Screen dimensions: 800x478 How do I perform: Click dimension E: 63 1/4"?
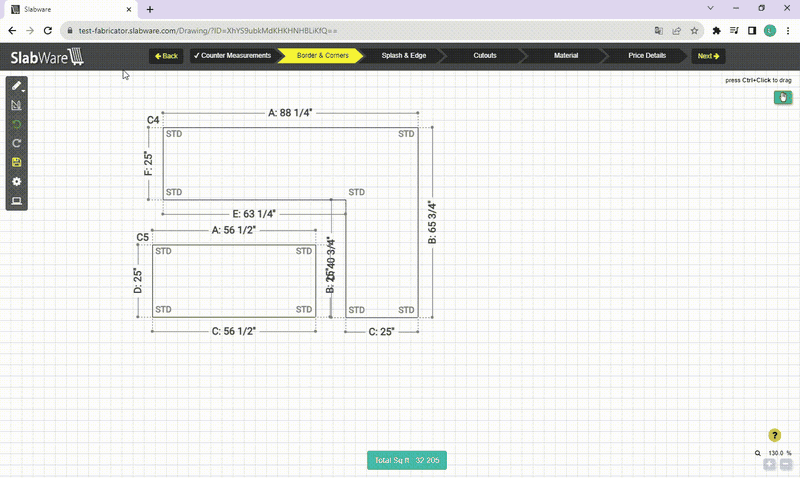(x=254, y=214)
